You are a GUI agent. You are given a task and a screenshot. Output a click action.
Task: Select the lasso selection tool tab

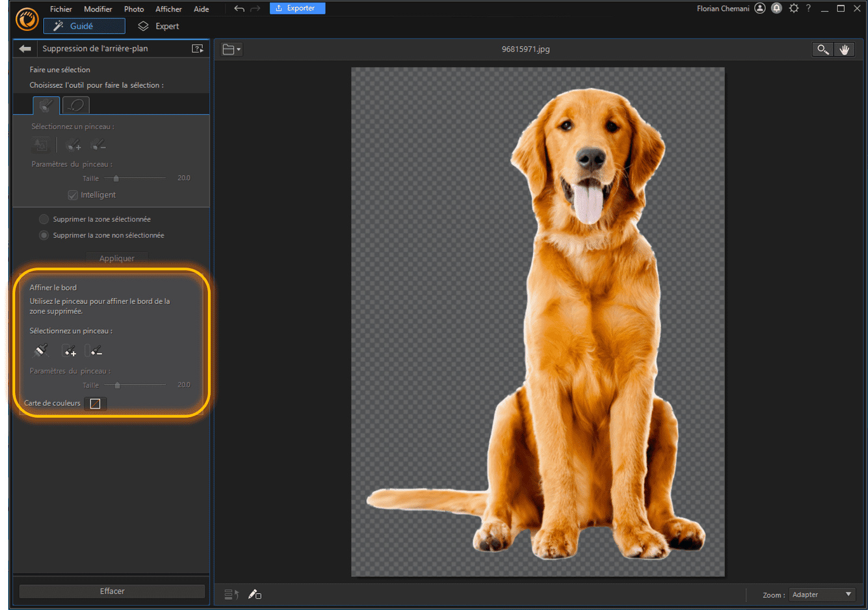pyautogui.click(x=76, y=105)
